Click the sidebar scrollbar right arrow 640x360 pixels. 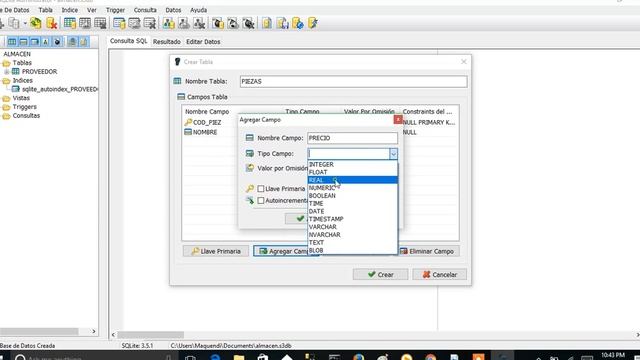(x=93, y=331)
